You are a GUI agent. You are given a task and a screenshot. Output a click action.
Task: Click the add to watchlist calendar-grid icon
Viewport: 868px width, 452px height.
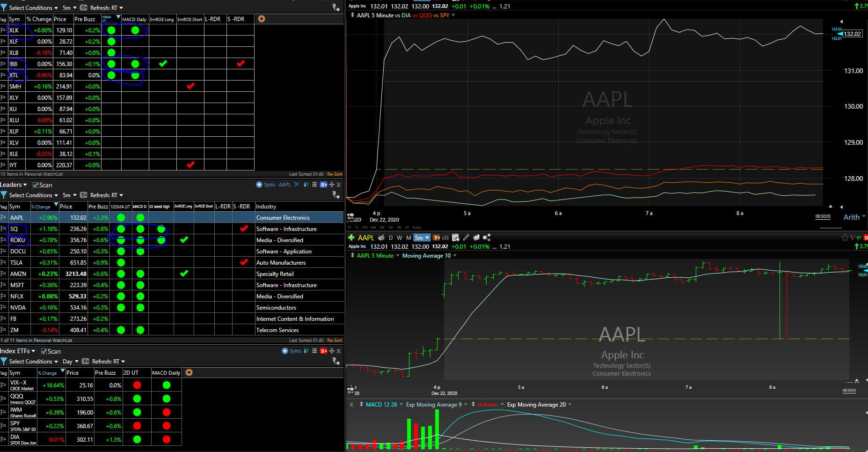455,237
